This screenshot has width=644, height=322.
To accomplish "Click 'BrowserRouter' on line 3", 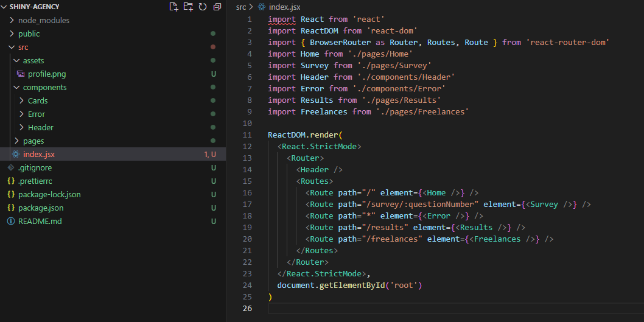I will tap(340, 42).
